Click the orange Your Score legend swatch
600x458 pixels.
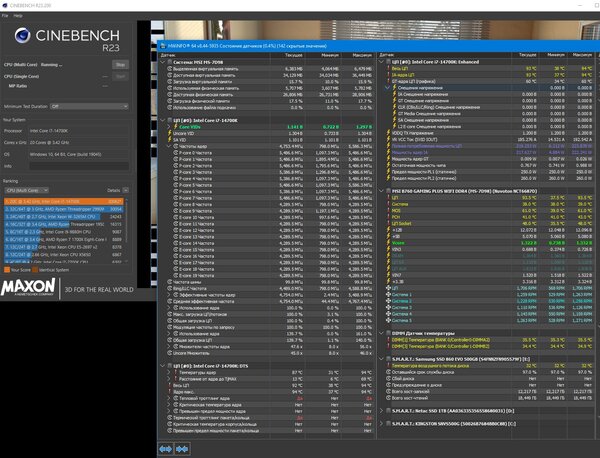coord(7,270)
